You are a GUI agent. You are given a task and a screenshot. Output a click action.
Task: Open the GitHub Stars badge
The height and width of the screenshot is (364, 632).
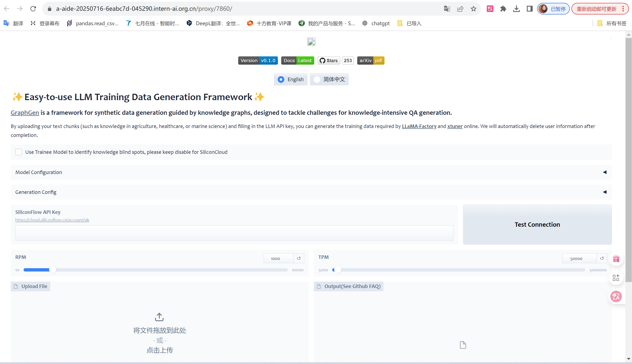coord(329,60)
